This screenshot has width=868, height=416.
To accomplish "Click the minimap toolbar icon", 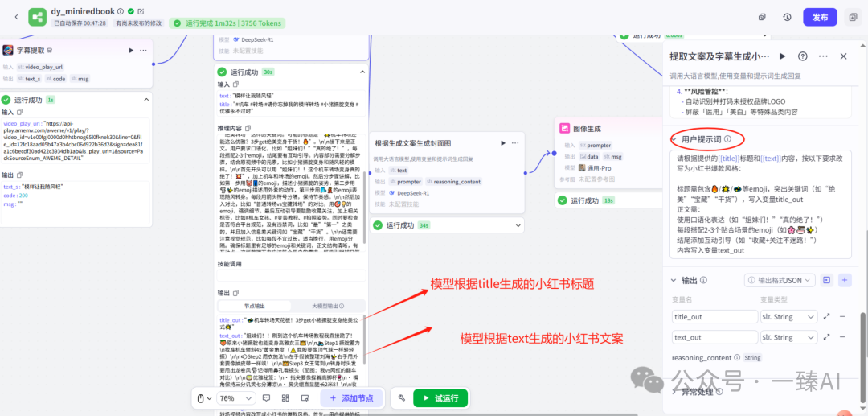I will [305, 398].
